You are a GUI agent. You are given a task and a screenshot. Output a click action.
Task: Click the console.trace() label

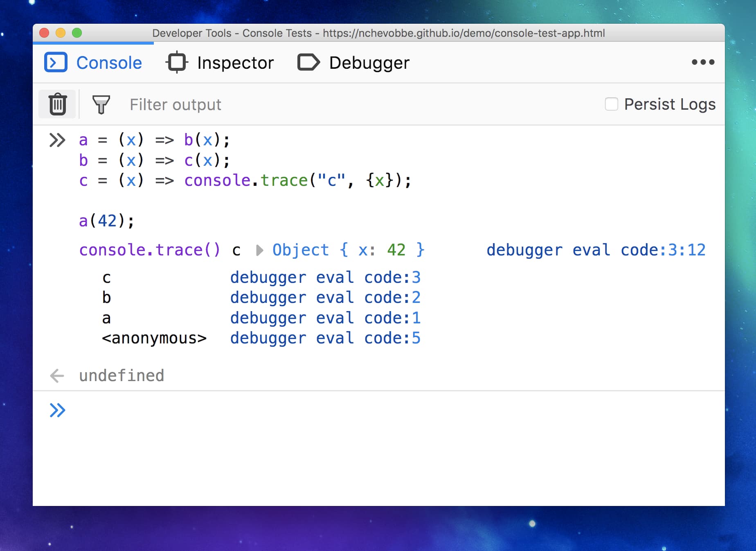pos(150,250)
